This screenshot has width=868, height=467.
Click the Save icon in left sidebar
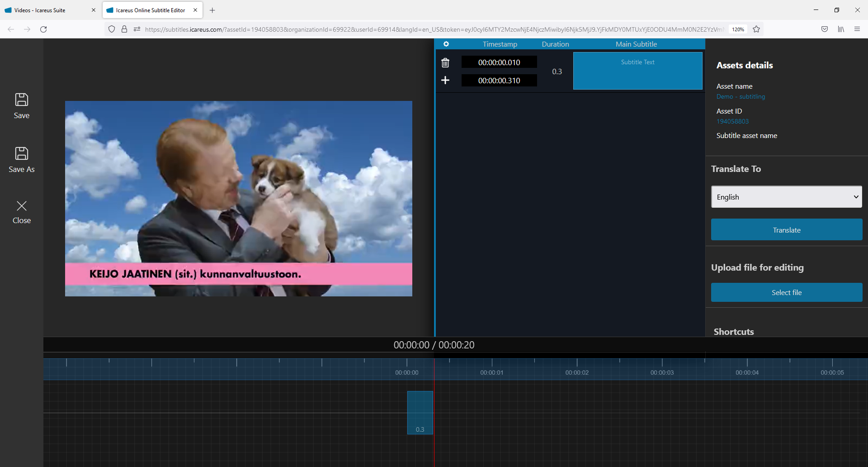pos(22,100)
